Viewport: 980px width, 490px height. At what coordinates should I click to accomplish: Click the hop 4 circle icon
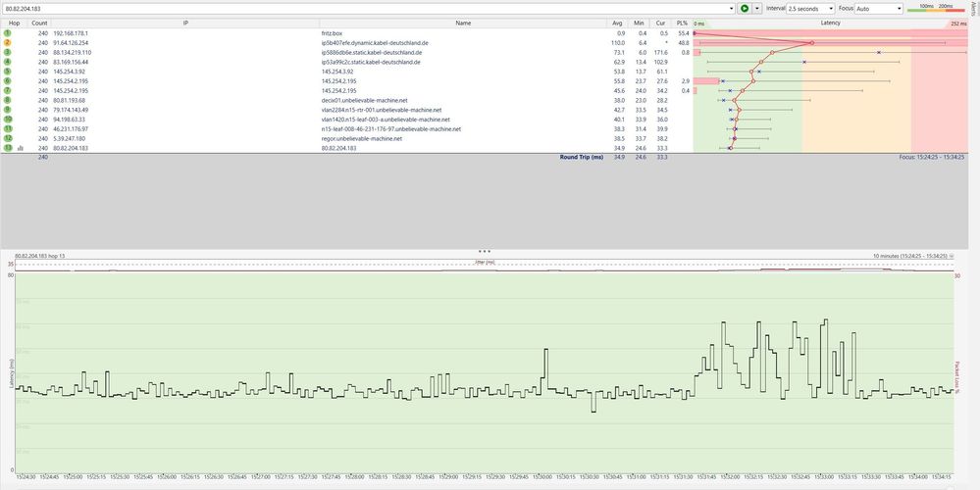pyautogui.click(x=8, y=62)
